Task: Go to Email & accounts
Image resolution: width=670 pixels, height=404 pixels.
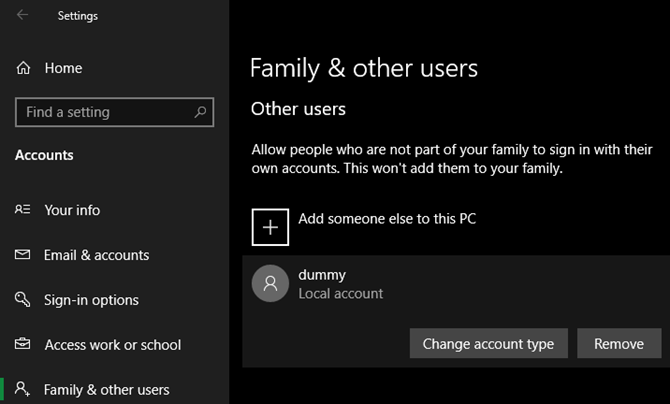Action: (97, 255)
